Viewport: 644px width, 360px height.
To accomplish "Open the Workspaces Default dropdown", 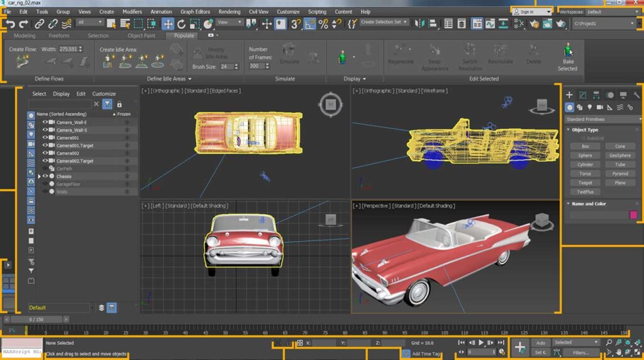I will (610, 11).
